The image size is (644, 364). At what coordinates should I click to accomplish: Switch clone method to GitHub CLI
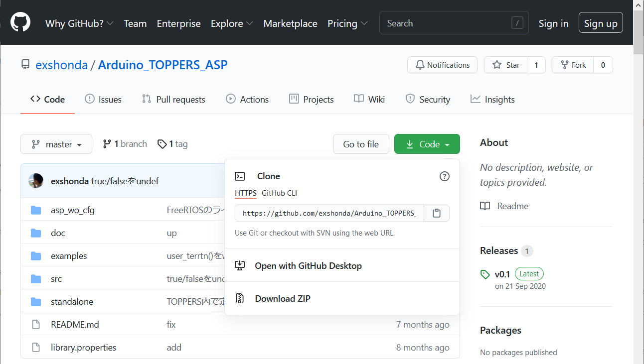(279, 193)
